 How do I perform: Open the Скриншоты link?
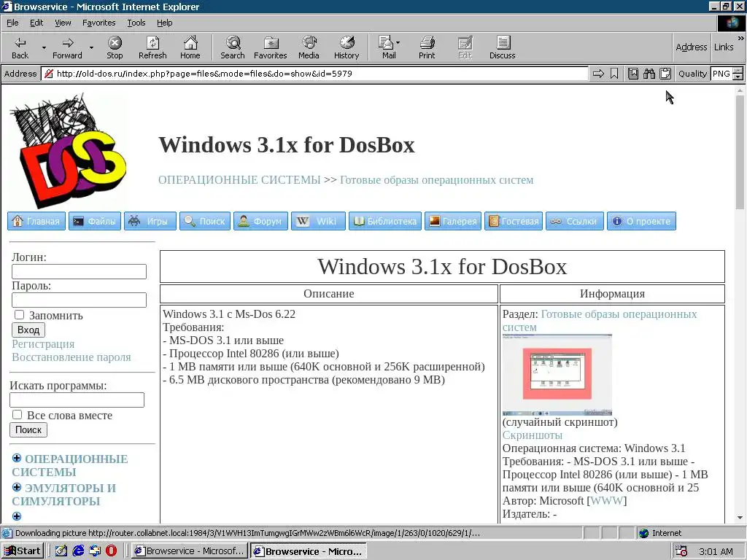[x=532, y=435]
